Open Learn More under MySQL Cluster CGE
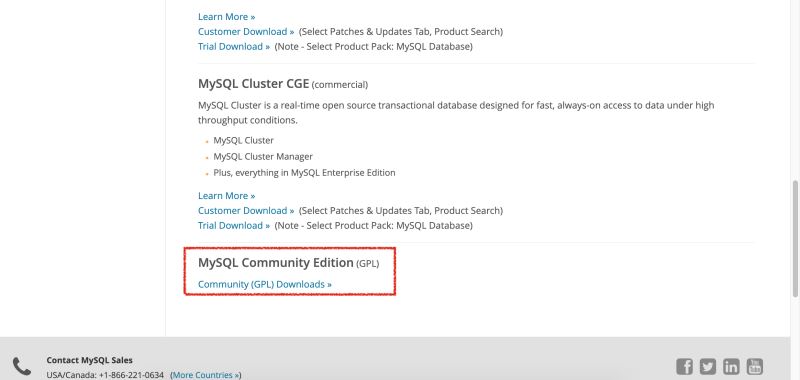The height and width of the screenshot is (380, 800). [x=227, y=196]
